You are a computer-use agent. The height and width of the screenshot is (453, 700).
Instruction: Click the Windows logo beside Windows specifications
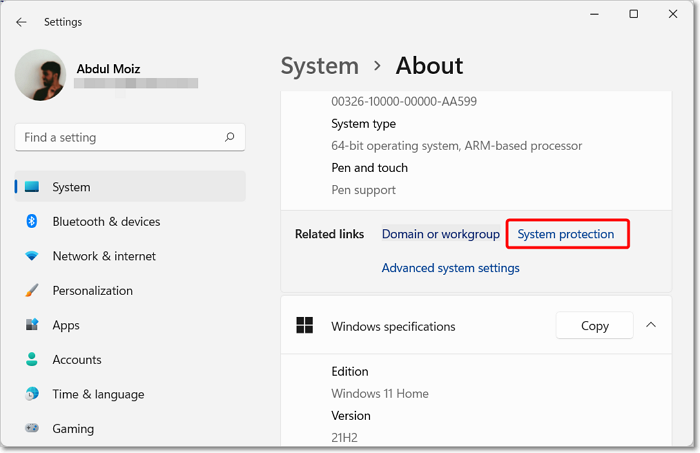click(x=304, y=325)
